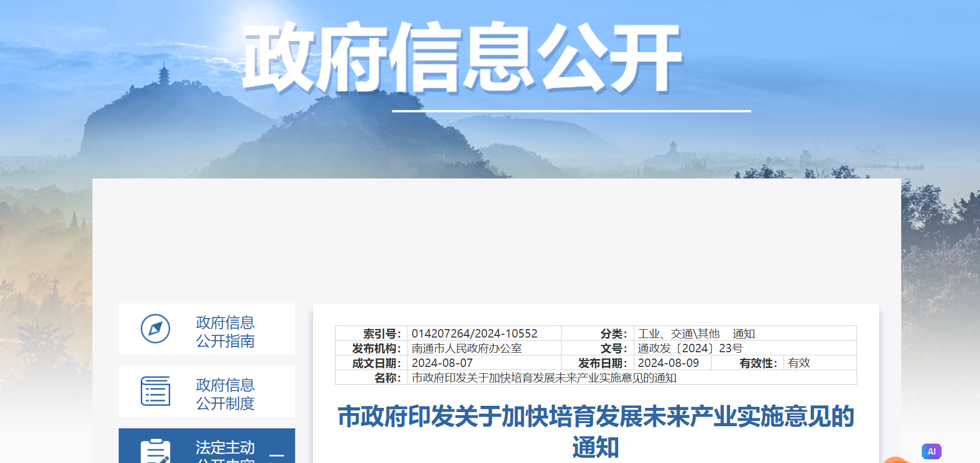The height and width of the screenshot is (463, 980).
Task: Click the 政府信息公开 banner title
Action: pyautogui.click(x=462, y=58)
